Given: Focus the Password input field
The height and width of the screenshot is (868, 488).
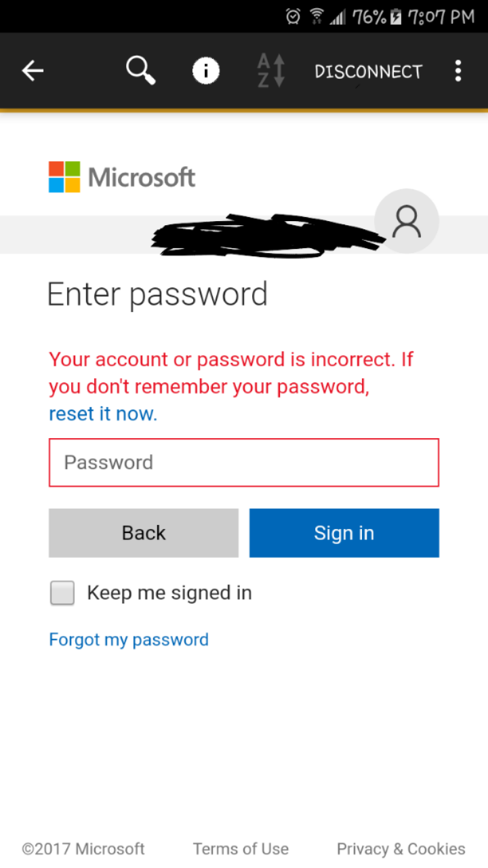Looking at the screenshot, I should [x=244, y=462].
